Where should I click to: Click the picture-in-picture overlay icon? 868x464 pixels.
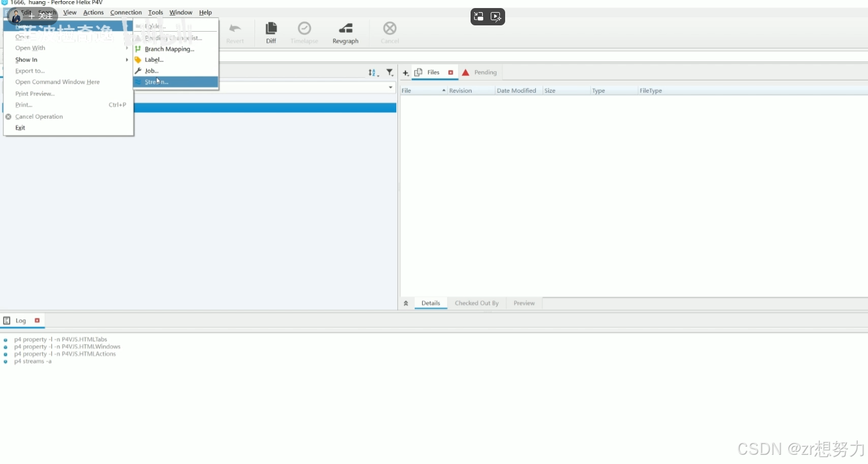click(x=479, y=17)
